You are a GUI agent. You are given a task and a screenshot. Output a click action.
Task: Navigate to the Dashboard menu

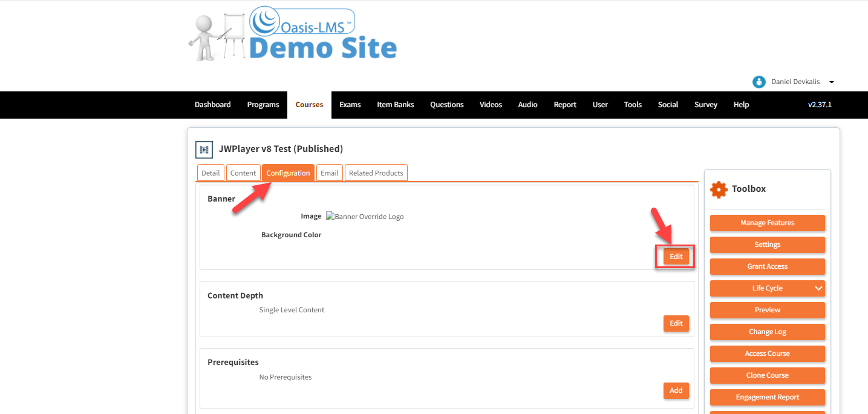[x=212, y=104]
